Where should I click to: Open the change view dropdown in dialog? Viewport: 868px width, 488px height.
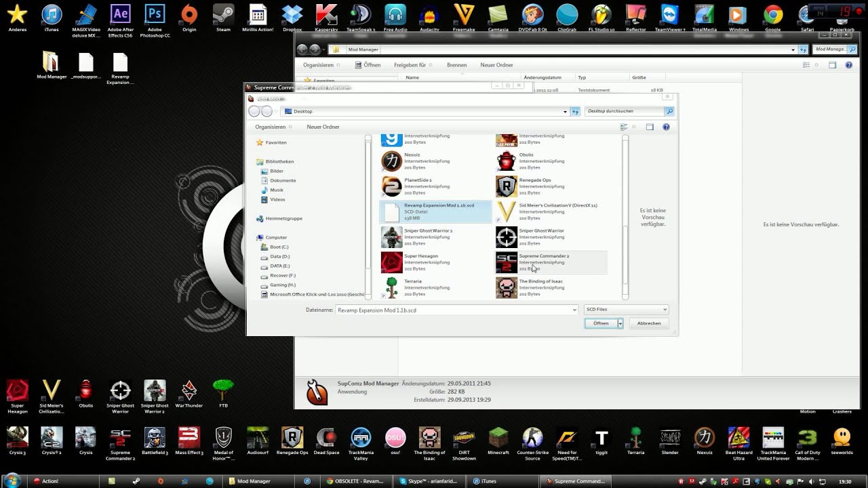[634, 127]
